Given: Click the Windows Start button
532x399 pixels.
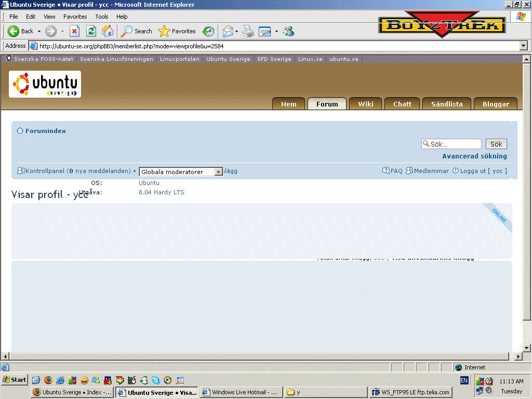Looking at the screenshot, I should (14, 380).
